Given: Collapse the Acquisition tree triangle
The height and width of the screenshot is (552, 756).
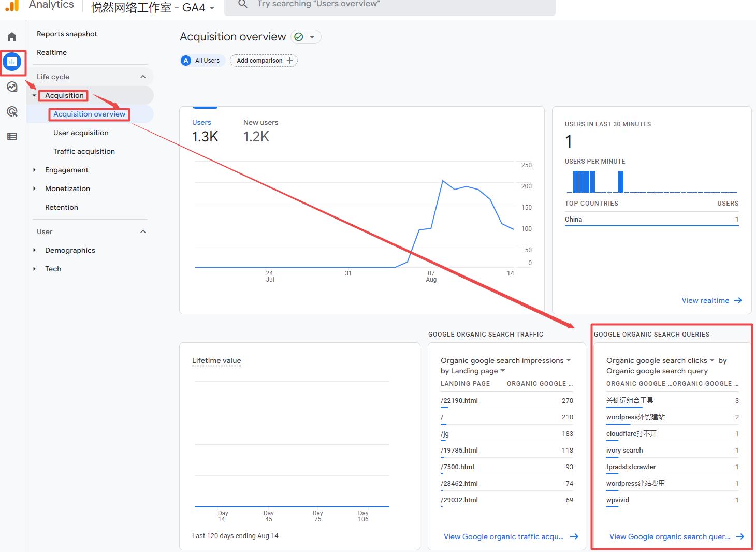Looking at the screenshot, I should coord(34,95).
